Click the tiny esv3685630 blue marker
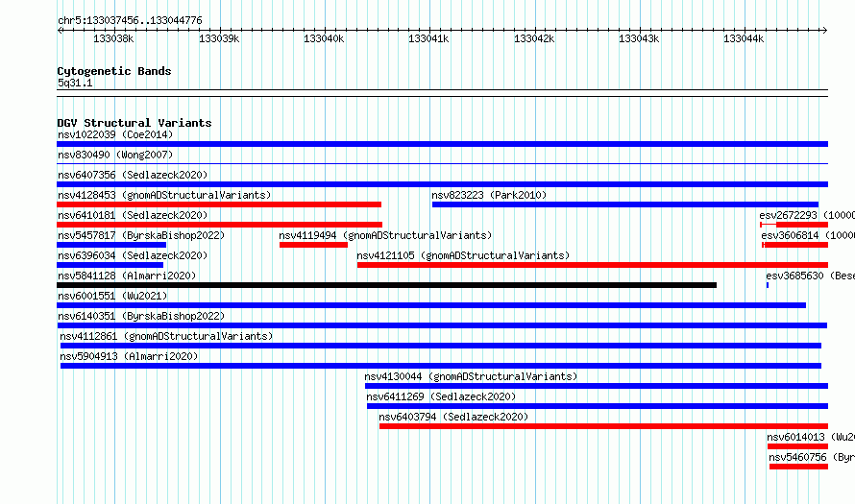Screen dimensions: 855x504 pyautogui.click(x=768, y=285)
